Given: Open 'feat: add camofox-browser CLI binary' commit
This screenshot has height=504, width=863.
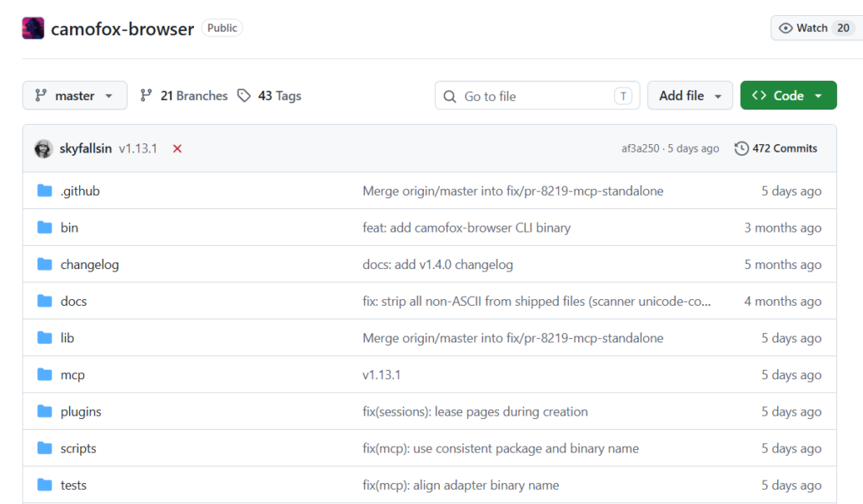Looking at the screenshot, I should [x=467, y=228].
